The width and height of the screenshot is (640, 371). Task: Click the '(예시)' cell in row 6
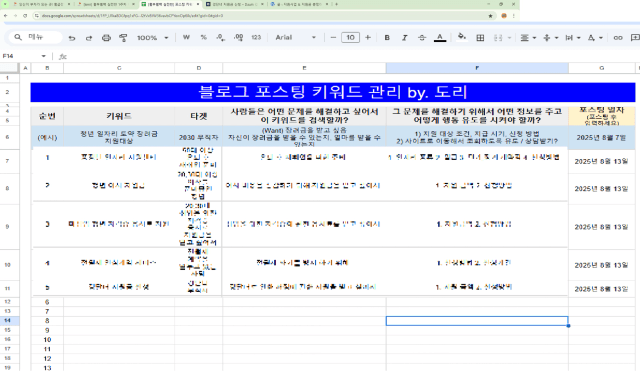(47, 138)
